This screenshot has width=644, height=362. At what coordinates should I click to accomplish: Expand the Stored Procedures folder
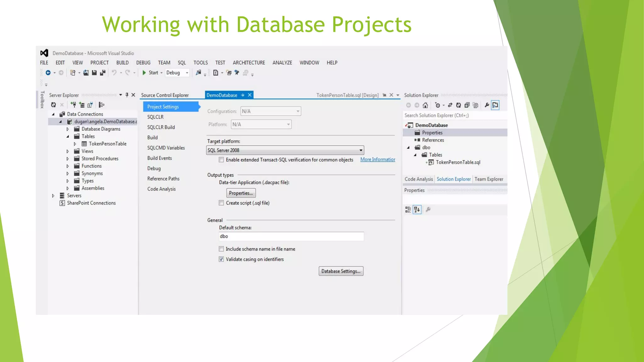pos(68,159)
